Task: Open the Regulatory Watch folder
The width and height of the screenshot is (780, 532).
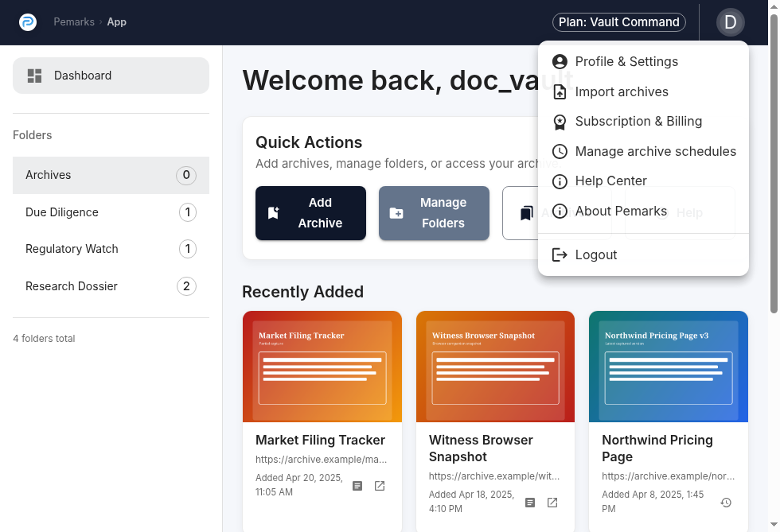Action: [111, 249]
